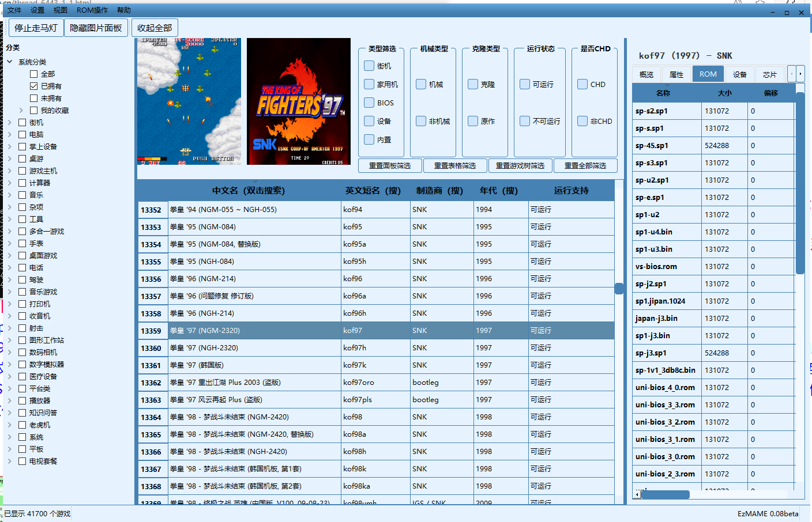
Task: Check the 家用机 filter checkbox
Action: click(x=369, y=84)
